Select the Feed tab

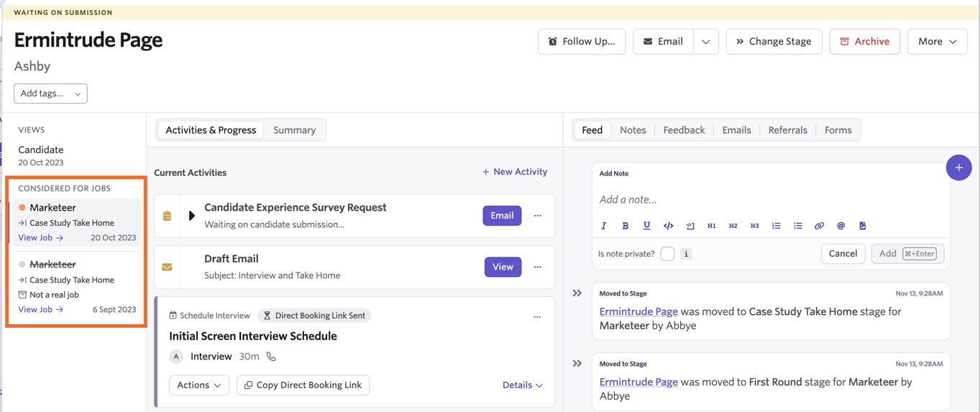coord(592,130)
